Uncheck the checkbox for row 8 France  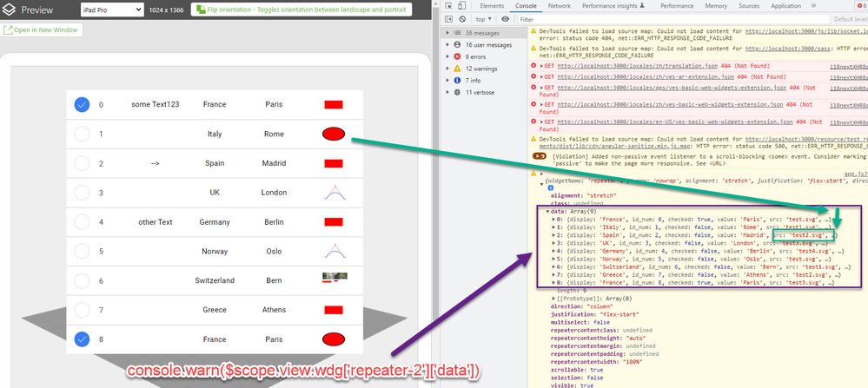pyautogui.click(x=82, y=339)
